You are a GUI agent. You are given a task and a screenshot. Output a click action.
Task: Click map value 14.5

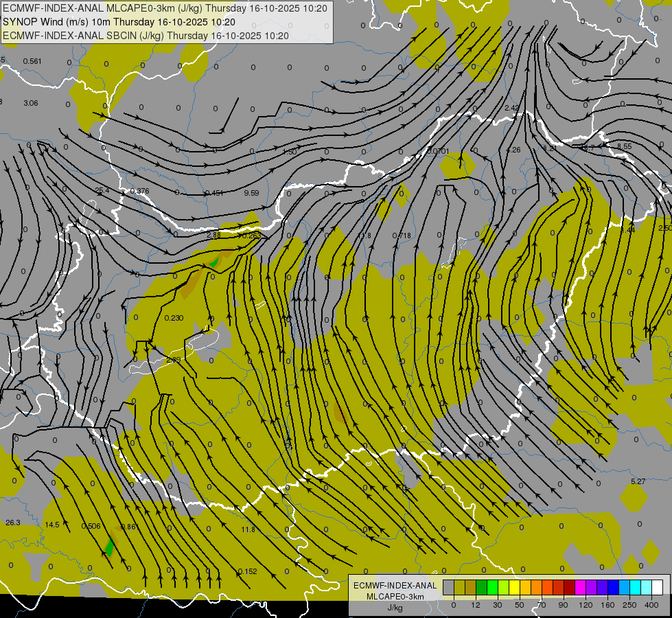click(52, 525)
